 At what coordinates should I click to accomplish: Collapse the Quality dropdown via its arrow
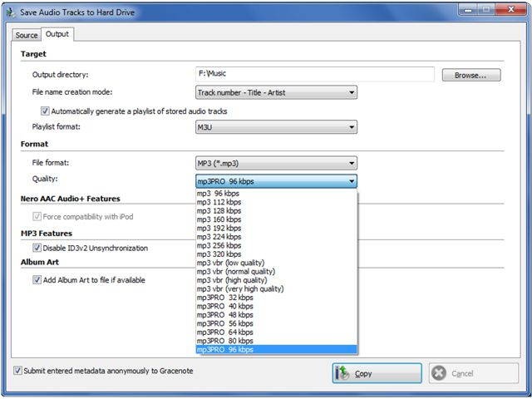click(352, 181)
